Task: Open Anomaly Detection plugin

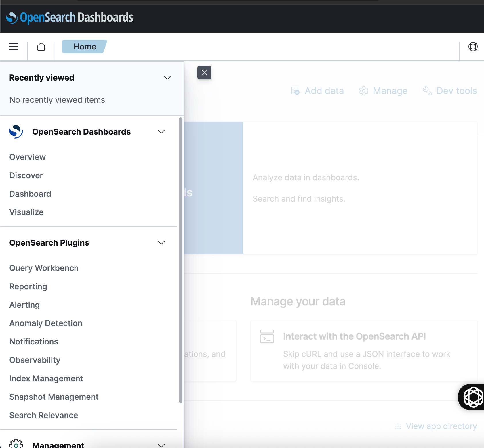Action: pyautogui.click(x=46, y=323)
